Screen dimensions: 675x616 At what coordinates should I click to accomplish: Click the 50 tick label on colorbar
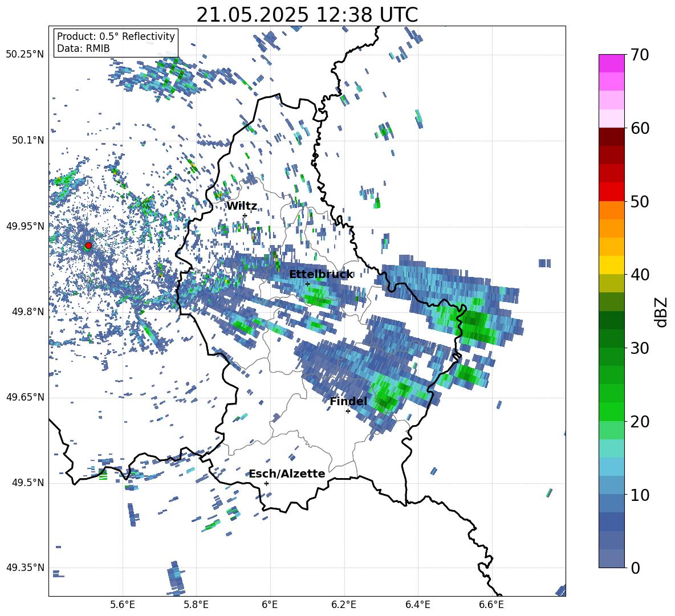click(x=640, y=202)
